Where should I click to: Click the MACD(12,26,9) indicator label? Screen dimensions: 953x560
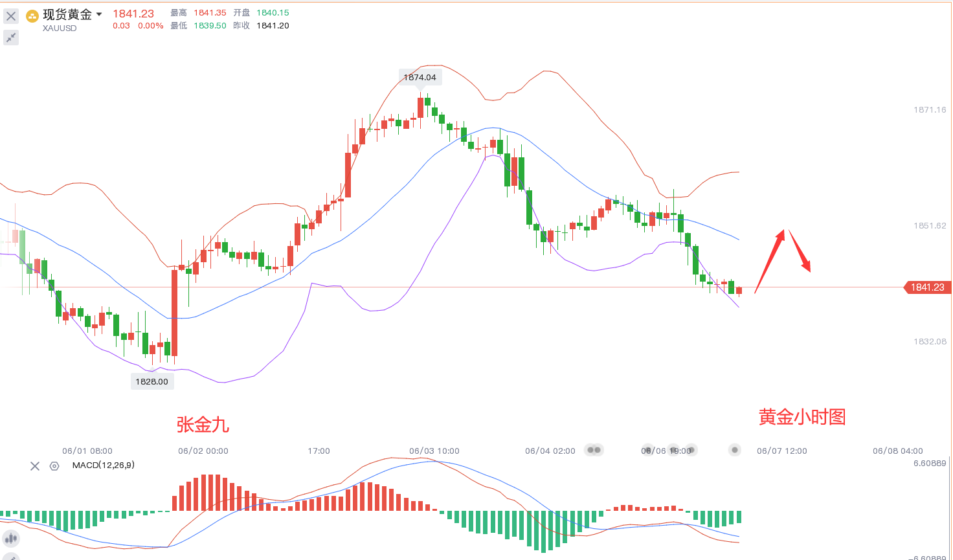(x=104, y=465)
